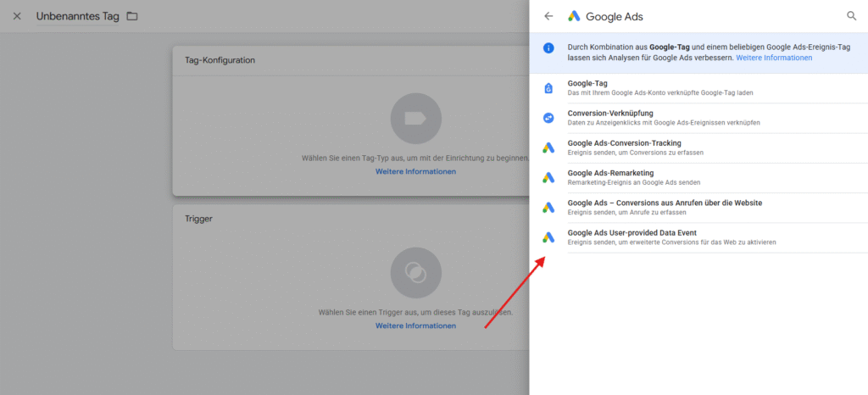This screenshot has height=395, width=868.
Task: Close the Unbenanntes Tag editor
Action: coord(17,16)
